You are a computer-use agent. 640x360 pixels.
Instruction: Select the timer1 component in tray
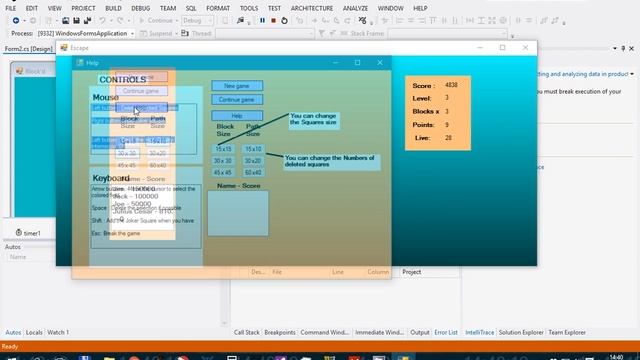click(x=28, y=233)
